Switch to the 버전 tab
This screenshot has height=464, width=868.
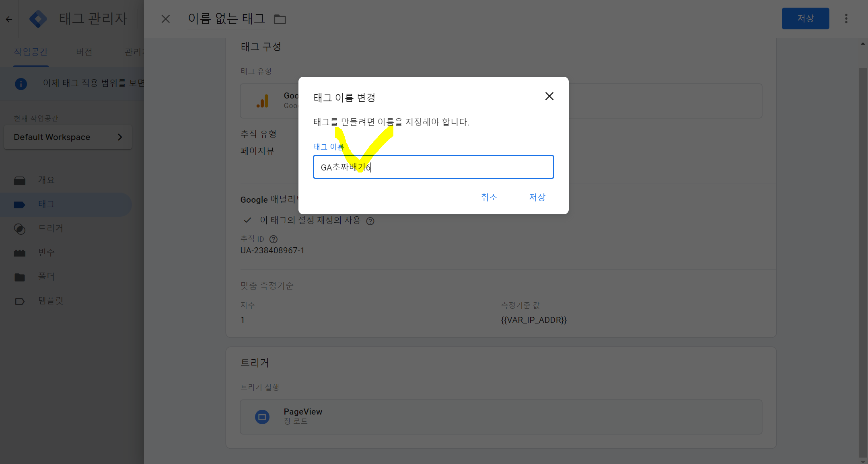click(84, 52)
